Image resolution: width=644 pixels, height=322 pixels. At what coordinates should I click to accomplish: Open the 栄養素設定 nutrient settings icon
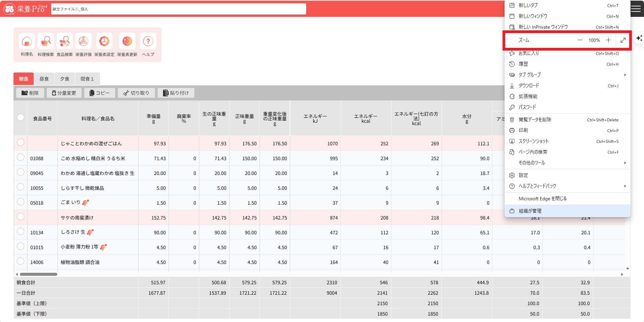click(104, 42)
